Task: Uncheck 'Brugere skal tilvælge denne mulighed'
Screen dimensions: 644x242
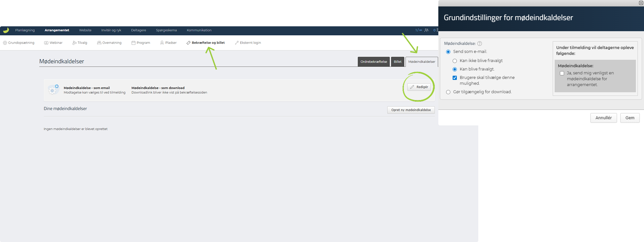Action: tap(455, 78)
